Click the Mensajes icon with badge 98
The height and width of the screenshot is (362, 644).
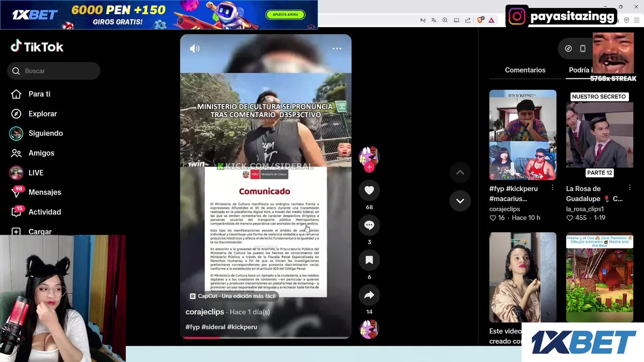[17, 192]
